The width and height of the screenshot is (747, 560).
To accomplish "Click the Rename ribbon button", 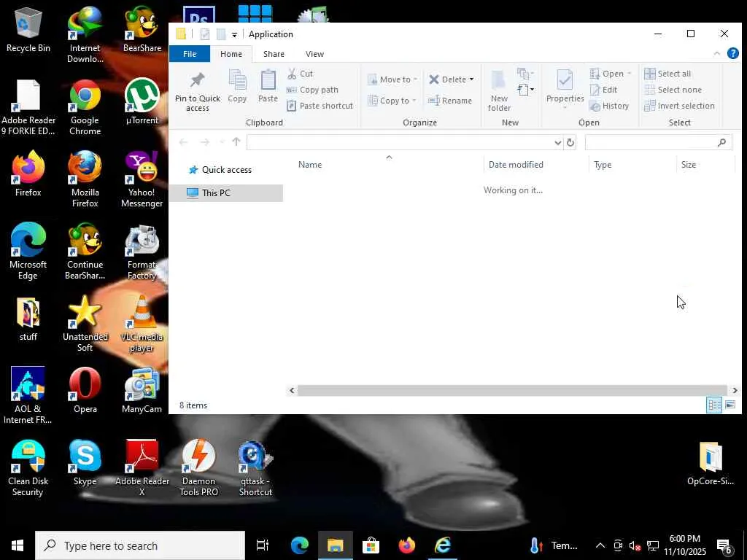I will 449,101.
